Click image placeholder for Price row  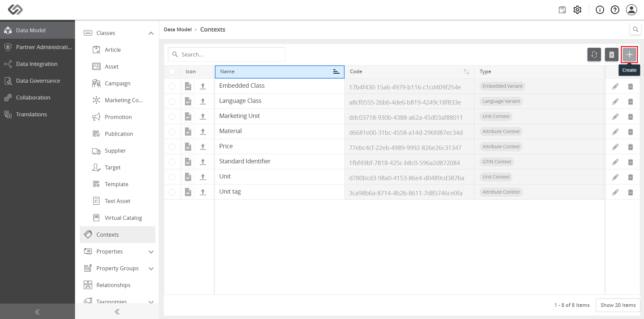[x=188, y=147]
